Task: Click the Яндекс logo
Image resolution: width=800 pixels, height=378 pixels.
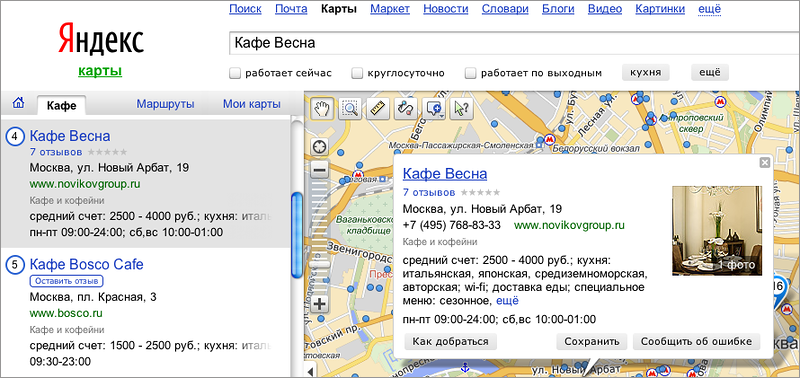Action: click(x=101, y=40)
